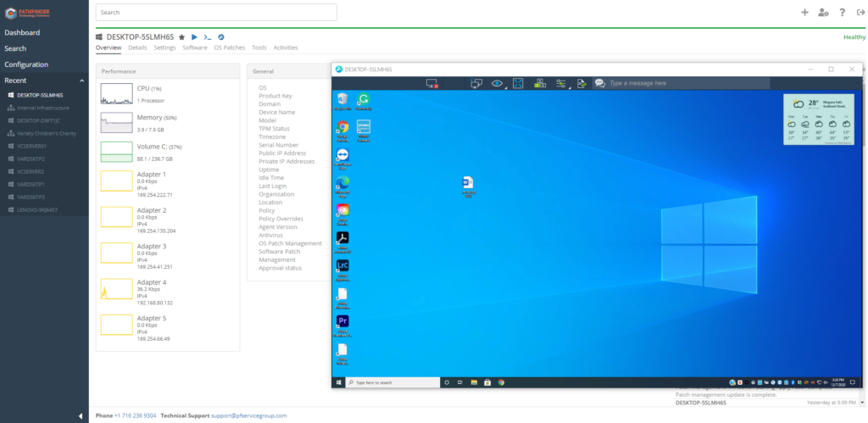Viewport: 868px width, 423px height.
Task: Open the eye view options dropdown
Action: [498, 83]
